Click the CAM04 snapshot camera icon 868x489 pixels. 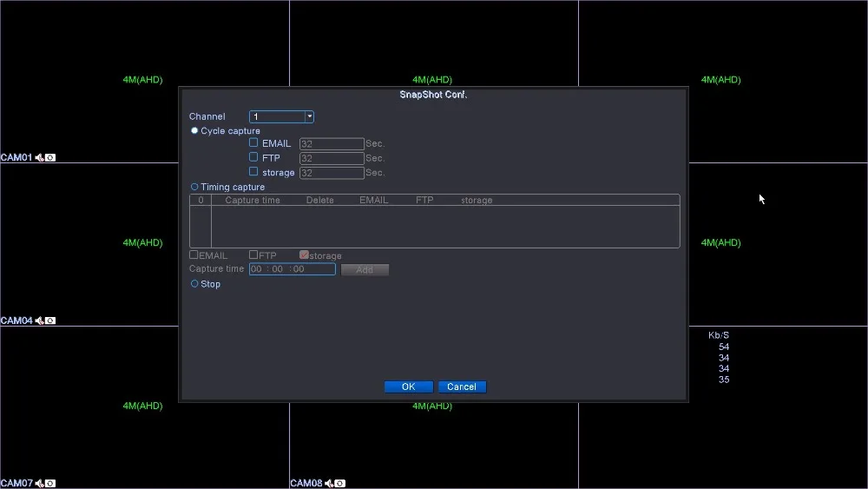(50, 320)
